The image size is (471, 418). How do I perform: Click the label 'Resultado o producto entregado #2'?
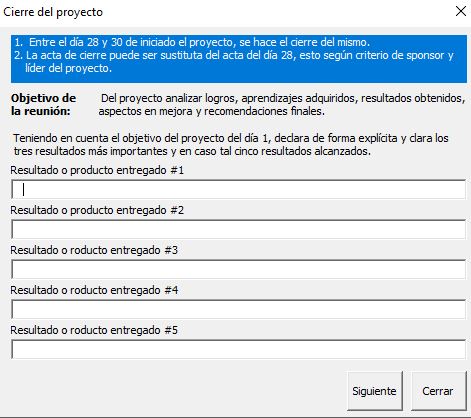(x=97, y=210)
